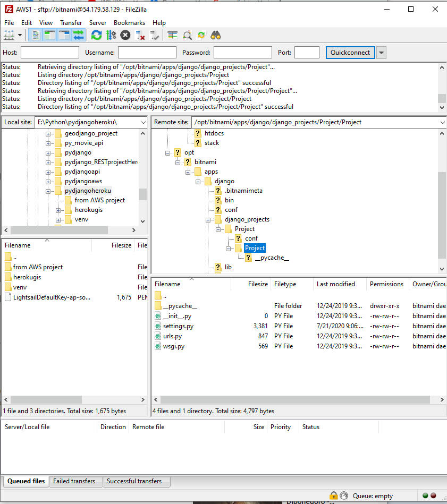The width and height of the screenshot is (447, 504).
Task: Reconnect to the last server
Action: tap(154, 35)
